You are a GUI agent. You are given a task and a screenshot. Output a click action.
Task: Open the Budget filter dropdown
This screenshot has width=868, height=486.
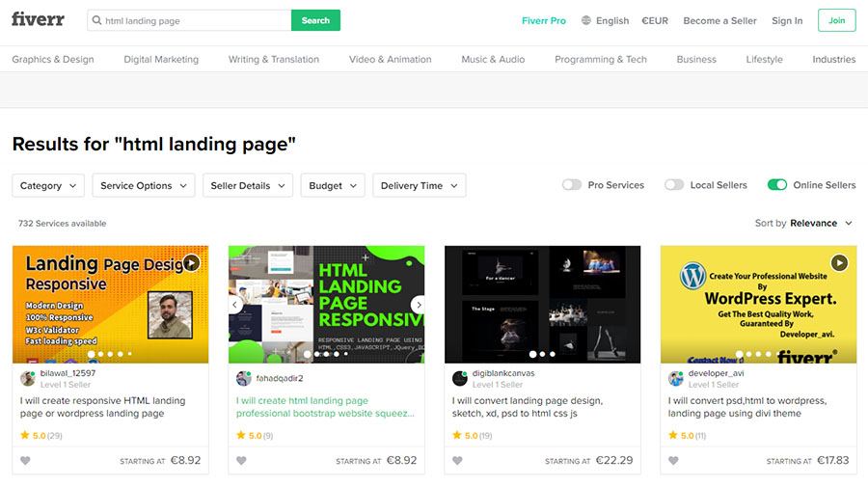(x=333, y=185)
